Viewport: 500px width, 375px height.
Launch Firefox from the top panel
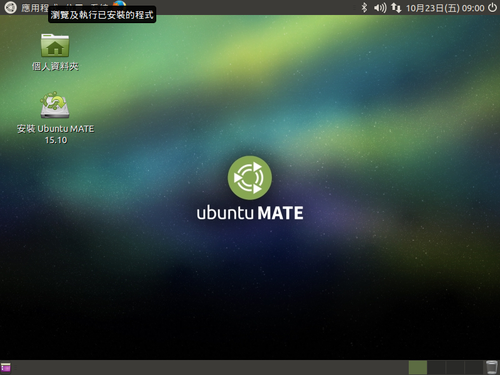click(119, 3)
